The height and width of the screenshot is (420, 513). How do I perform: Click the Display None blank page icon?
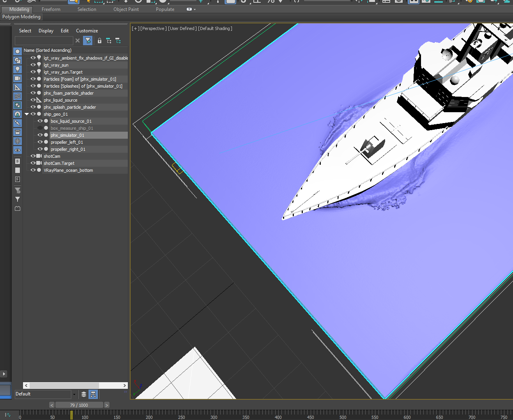(x=18, y=170)
